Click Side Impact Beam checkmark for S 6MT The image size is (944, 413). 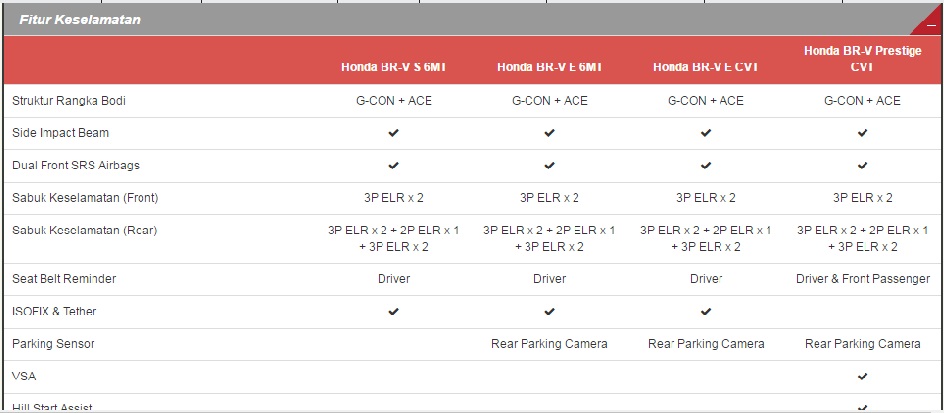click(393, 133)
